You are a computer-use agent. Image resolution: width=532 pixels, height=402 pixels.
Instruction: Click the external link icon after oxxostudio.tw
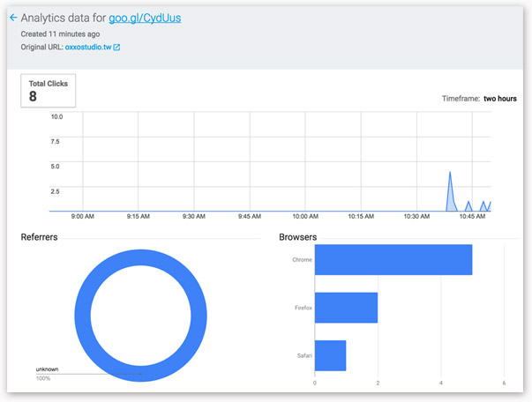tap(116, 47)
